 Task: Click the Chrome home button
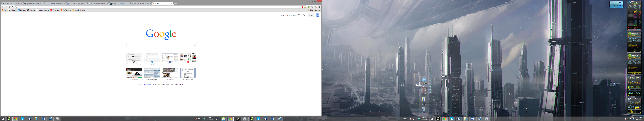[x=13, y=7]
